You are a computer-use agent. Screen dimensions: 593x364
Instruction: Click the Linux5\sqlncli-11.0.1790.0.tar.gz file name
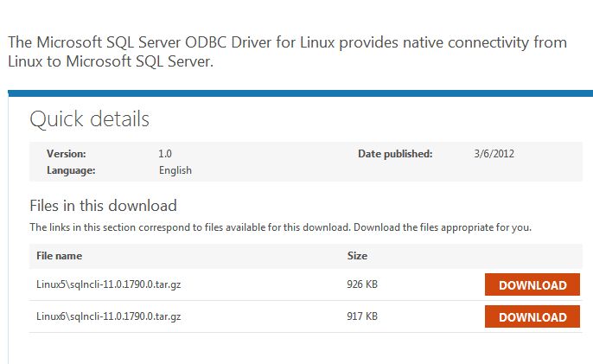pos(108,284)
